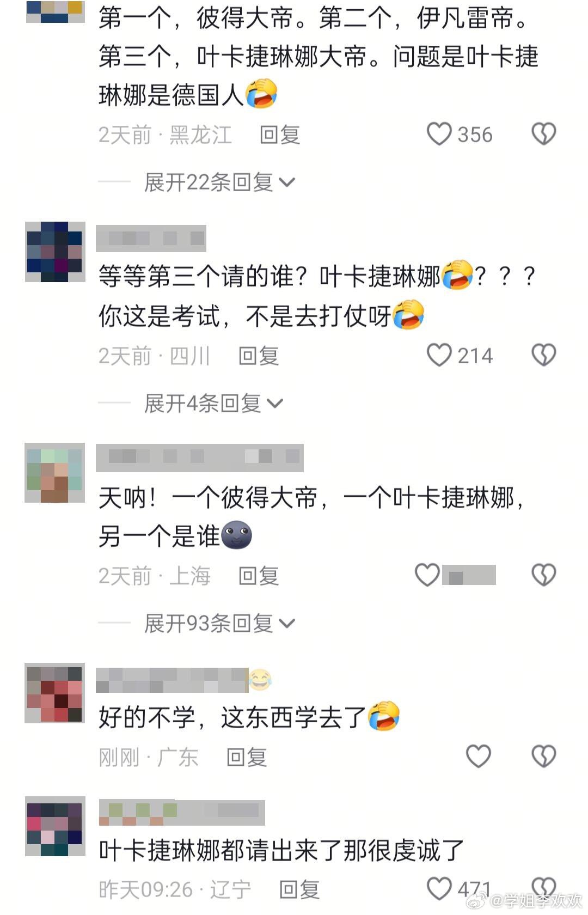Reply to the 黑龙江 comment via 回复
The height and width of the screenshot is (915, 588).
(x=280, y=135)
